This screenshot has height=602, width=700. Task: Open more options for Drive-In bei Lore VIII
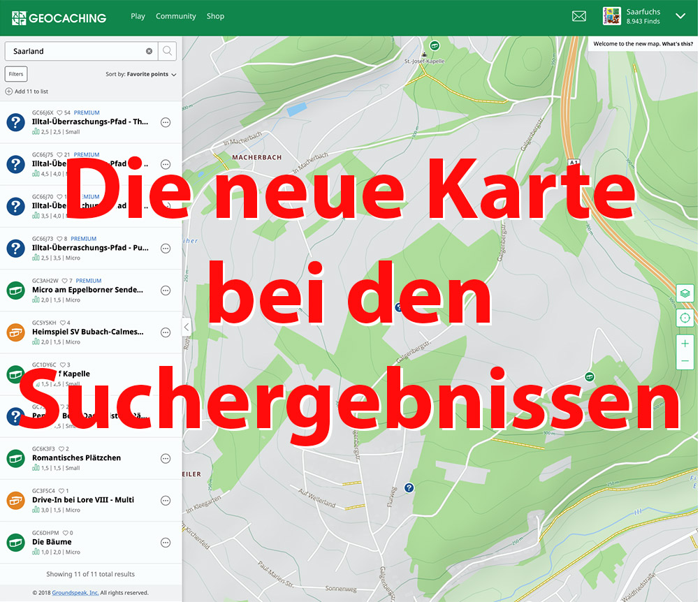point(166,501)
